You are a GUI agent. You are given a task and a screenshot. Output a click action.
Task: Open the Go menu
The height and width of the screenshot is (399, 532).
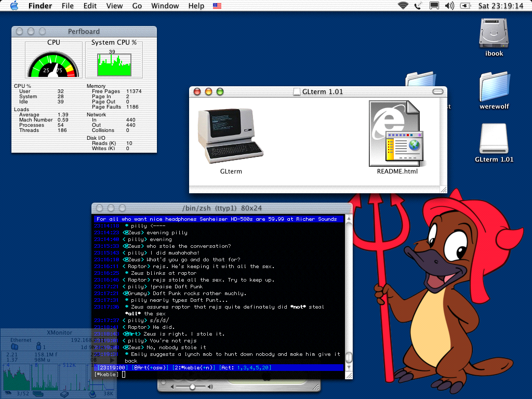(137, 6)
